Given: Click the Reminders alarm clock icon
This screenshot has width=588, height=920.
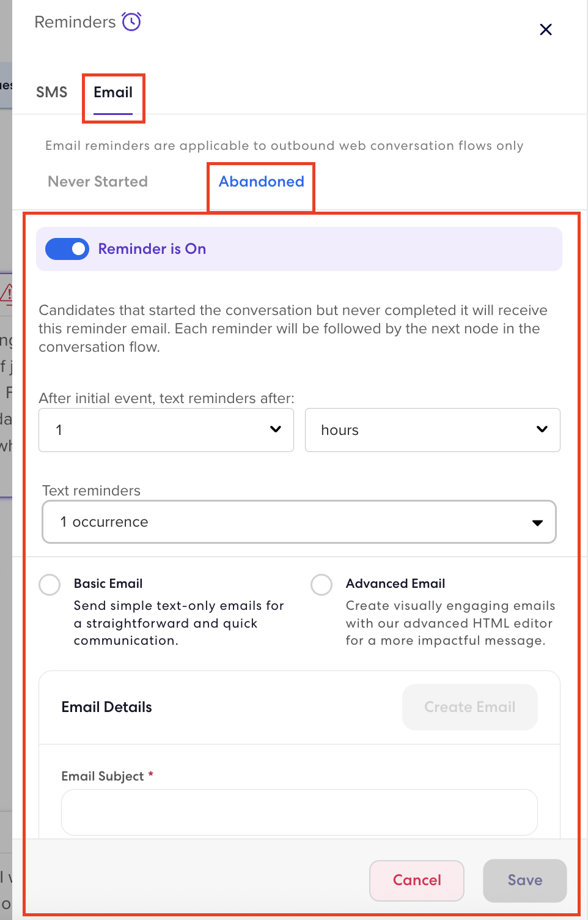Looking at the screenshot, I should point(131,21).
